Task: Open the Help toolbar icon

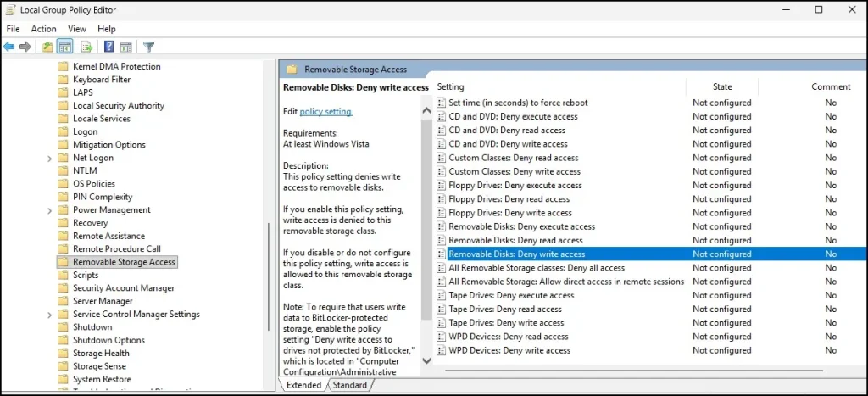Action: click(x=109, y=47)
